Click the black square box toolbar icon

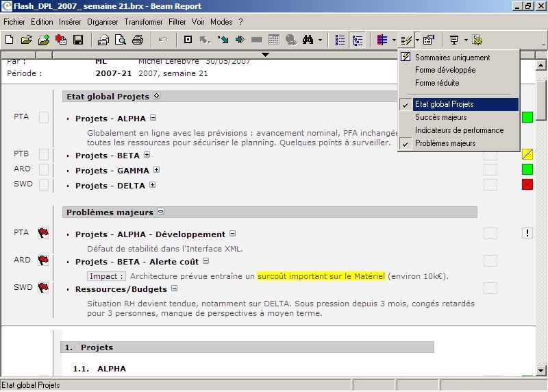click(x=188, y=40)
